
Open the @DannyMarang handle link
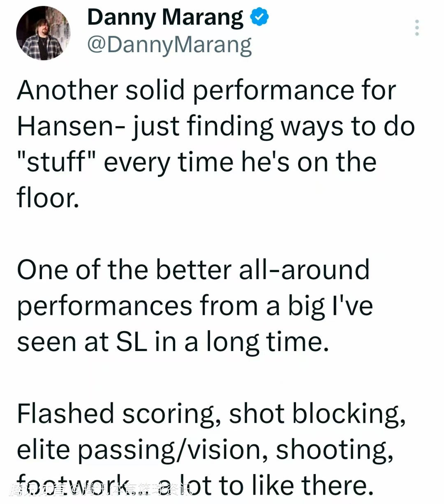click(x=169, y=45)
